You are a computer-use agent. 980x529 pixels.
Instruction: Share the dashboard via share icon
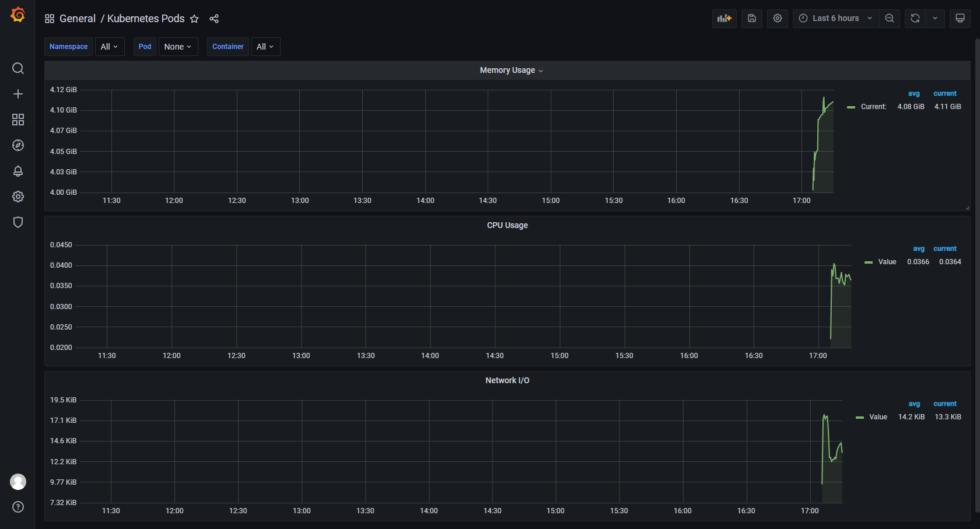tap(214, 19)
